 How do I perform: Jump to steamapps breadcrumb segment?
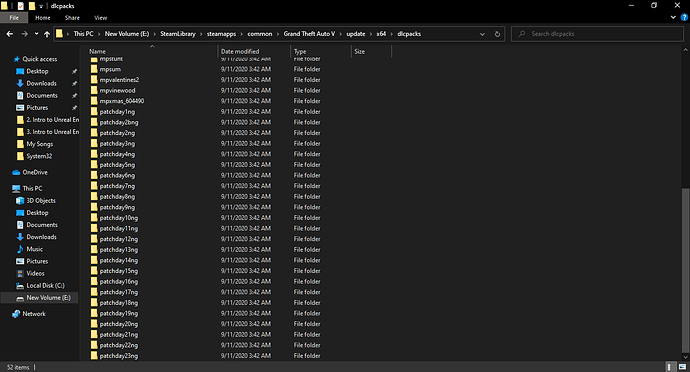coord(221,34)
